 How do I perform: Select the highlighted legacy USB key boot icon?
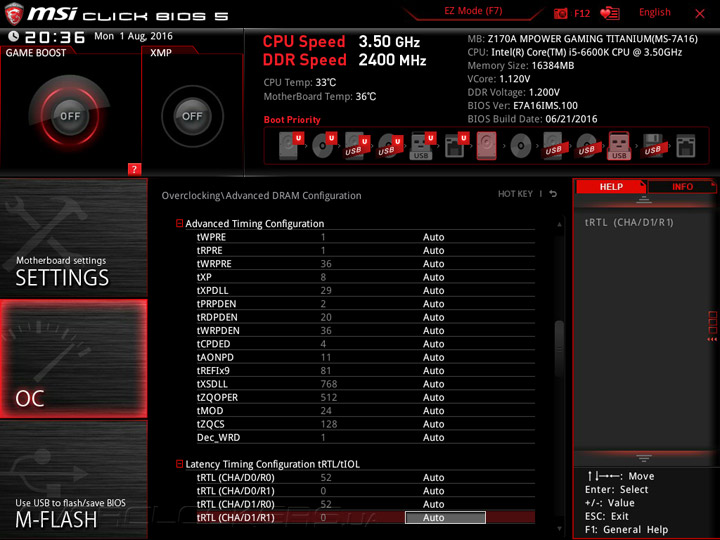[x=619, y=146]
